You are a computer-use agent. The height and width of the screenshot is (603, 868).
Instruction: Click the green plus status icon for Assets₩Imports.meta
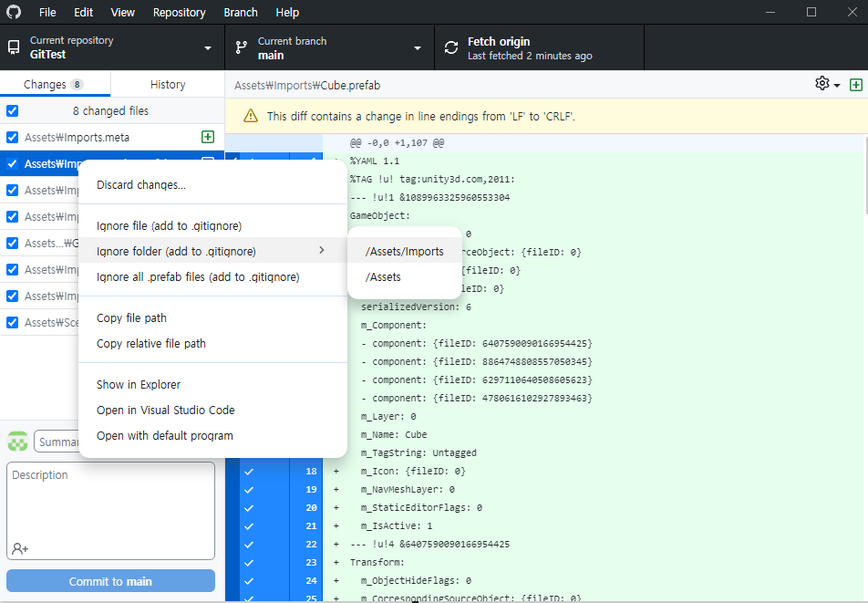pyautogui.click(x=208, y=137)
